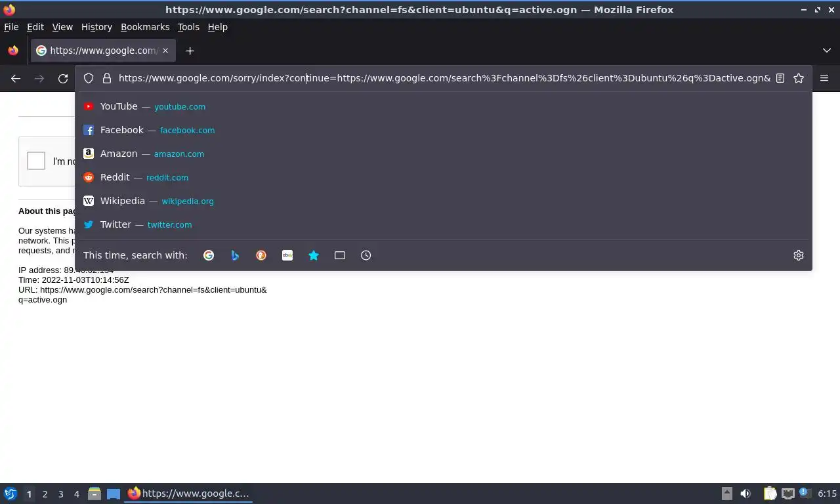Screen dimensions: 840x504
Task: Go forward one page
Action: pyautogui.click(x=39, y=78)
